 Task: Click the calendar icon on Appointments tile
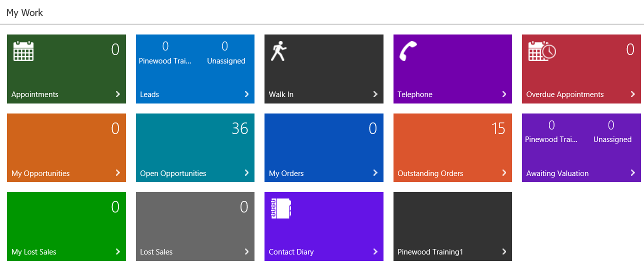[23, 51]
